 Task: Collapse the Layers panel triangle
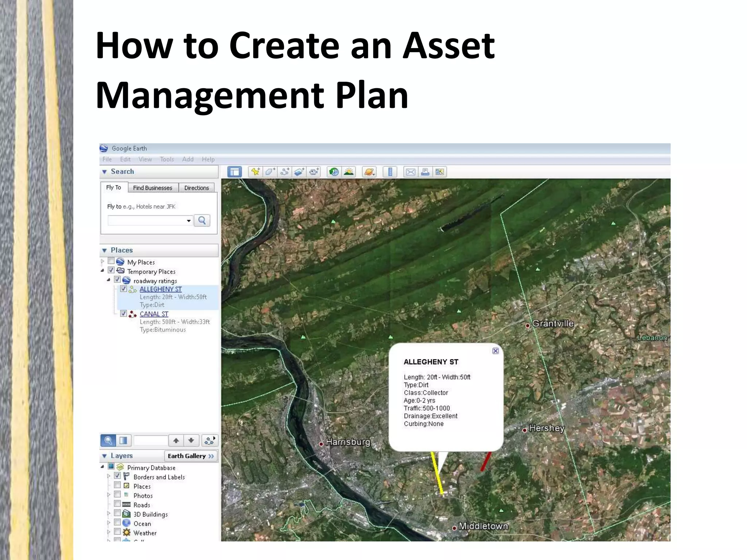[104, 456]
